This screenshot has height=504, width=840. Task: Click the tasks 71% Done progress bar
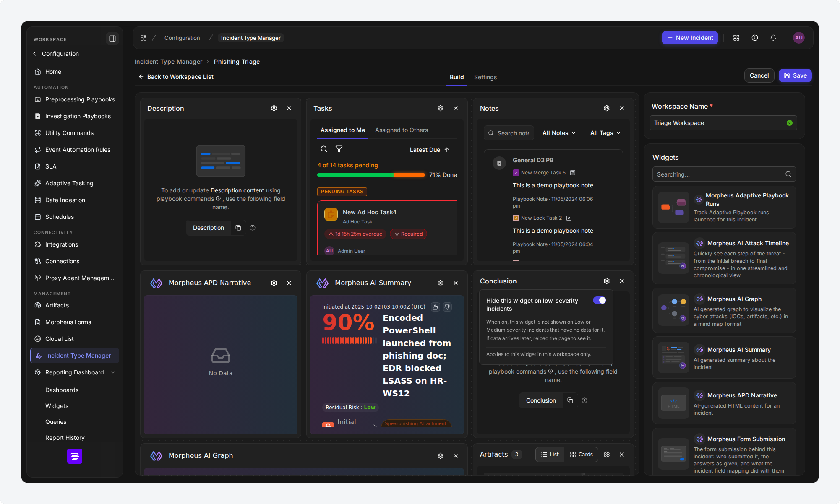(x=371, y=175)
